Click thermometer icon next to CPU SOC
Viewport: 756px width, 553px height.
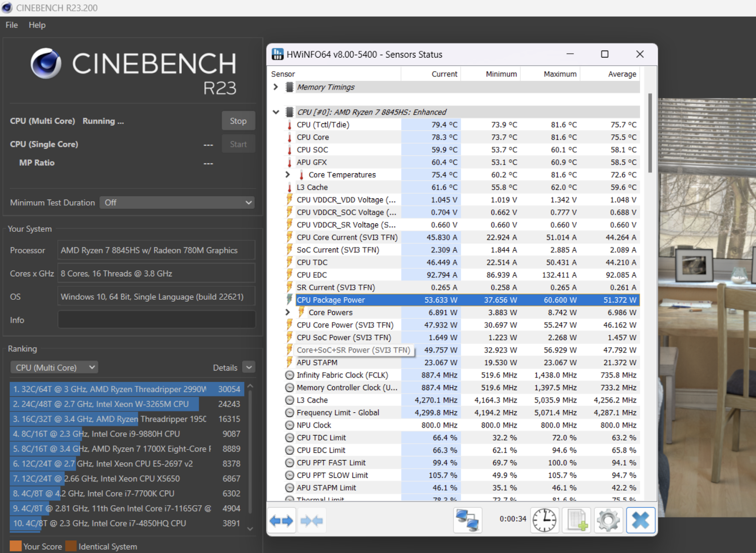pyautogui.click(x=290, y=150)
